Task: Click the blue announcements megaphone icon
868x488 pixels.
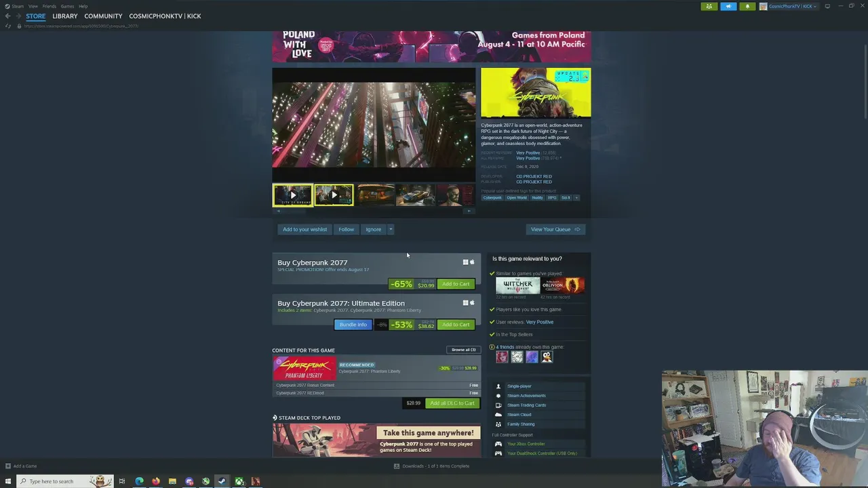Action: point(728,6)
